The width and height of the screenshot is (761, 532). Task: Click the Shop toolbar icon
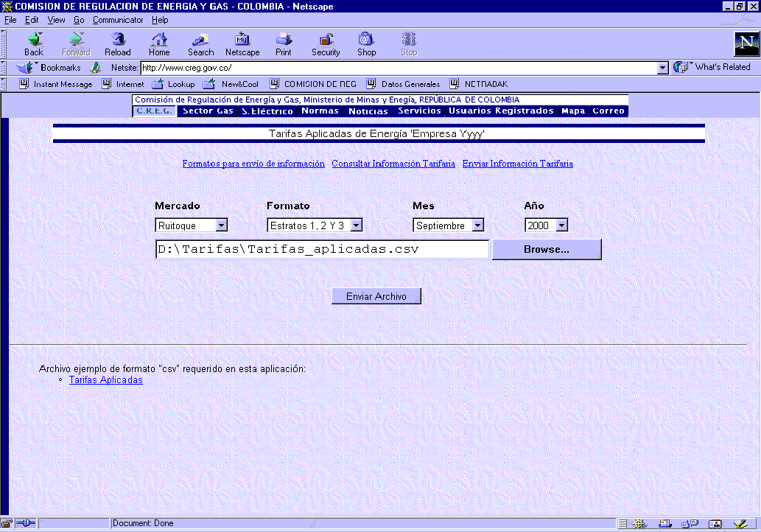(366, 44)
